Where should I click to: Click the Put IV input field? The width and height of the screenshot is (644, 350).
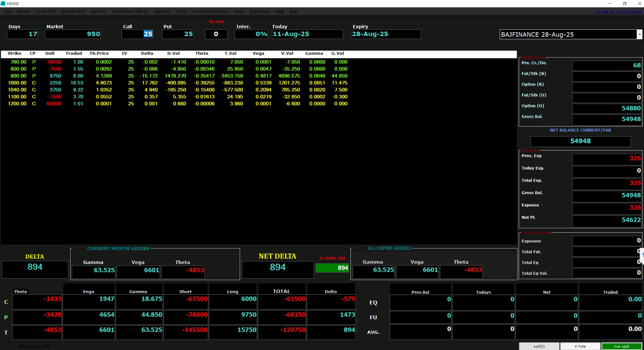(178, 34)
